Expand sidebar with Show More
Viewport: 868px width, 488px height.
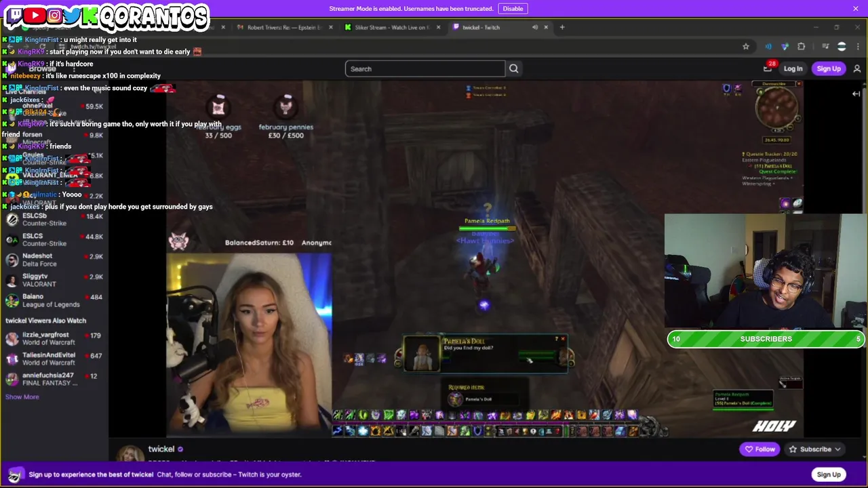point(22,396)
